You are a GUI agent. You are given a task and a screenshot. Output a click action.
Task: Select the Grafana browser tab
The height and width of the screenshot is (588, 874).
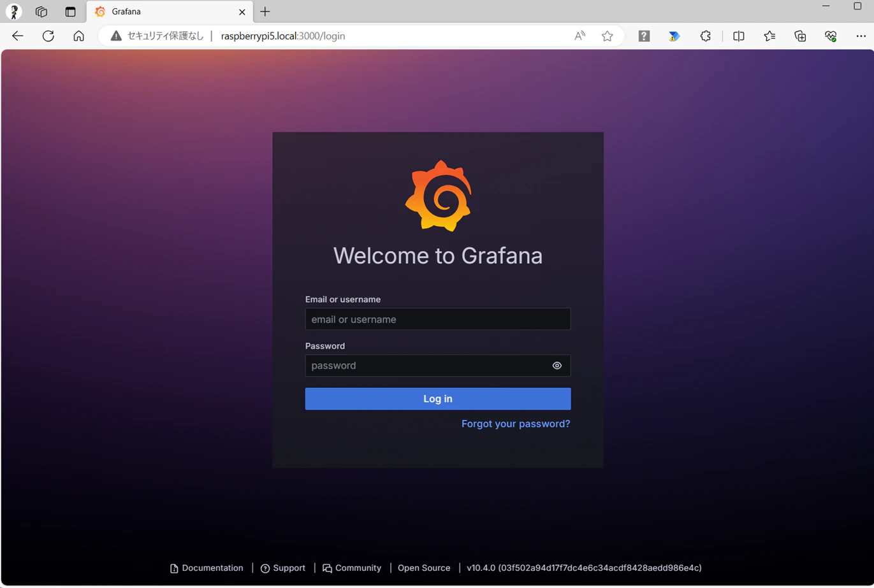pos(170,11)
